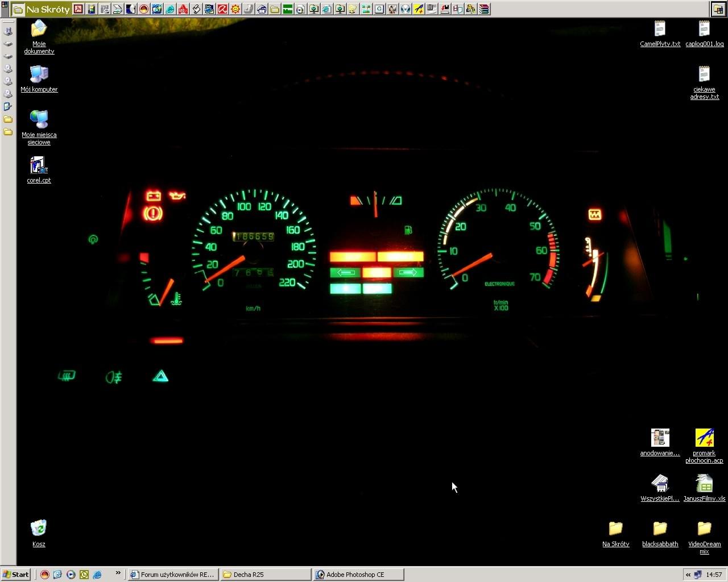Image resolution: width=728 pixels, height=582 pixels.
Task: Open the scanner shortcut in the top toolbar
Action: coord(118,9)
